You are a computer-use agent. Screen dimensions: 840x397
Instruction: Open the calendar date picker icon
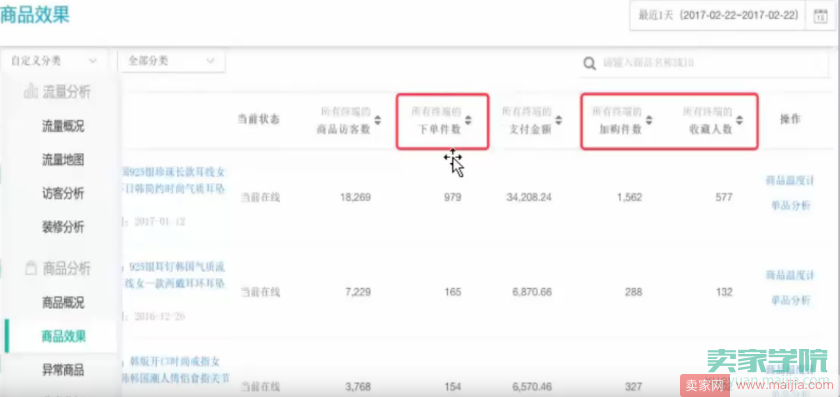point(820,16)
